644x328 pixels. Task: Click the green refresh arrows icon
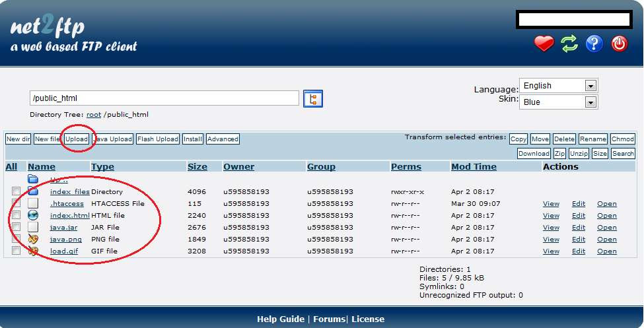[x=569, y=44]
